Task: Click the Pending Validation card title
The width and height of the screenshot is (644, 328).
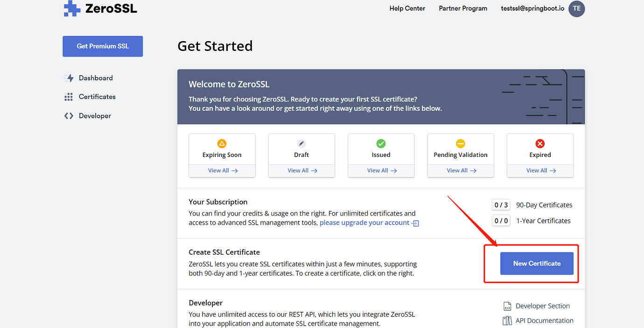Action: coord(461,155)
